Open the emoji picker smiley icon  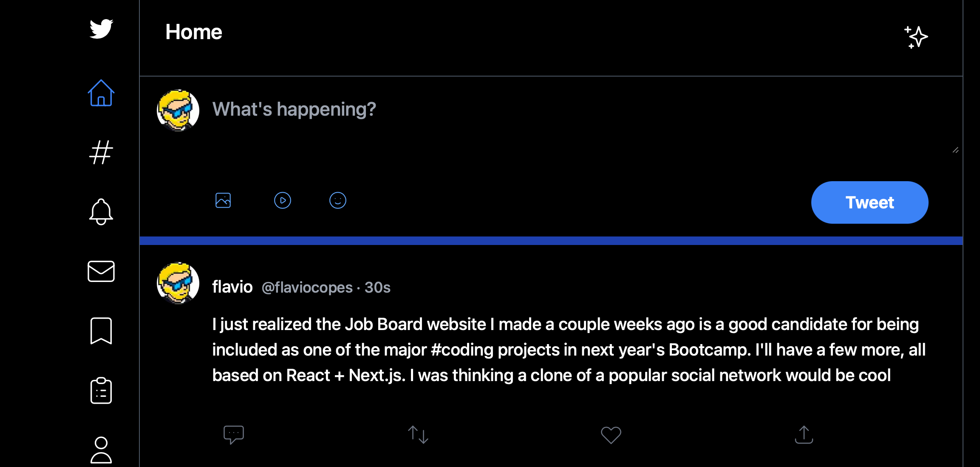[x=338, y=200]
